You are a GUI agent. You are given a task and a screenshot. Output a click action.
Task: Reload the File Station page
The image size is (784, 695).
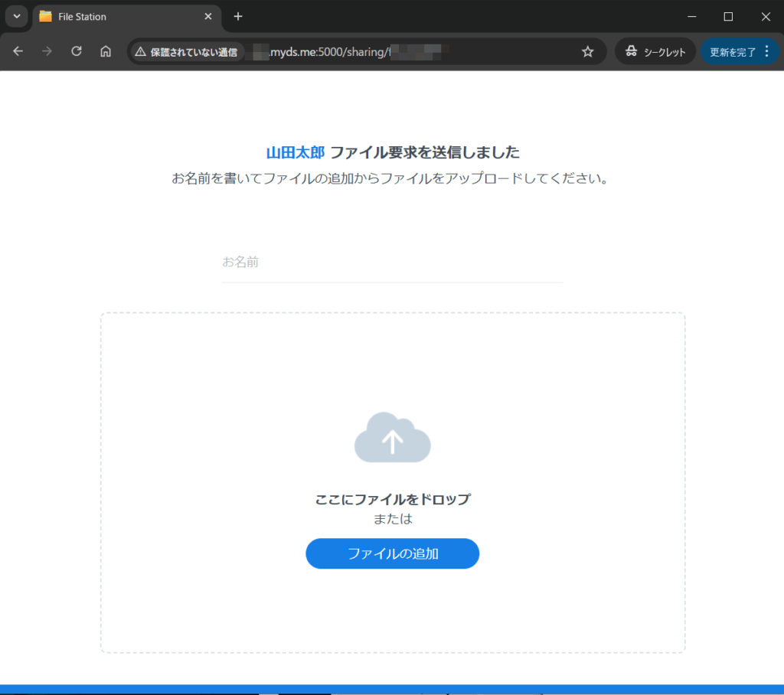coord(77,51)
